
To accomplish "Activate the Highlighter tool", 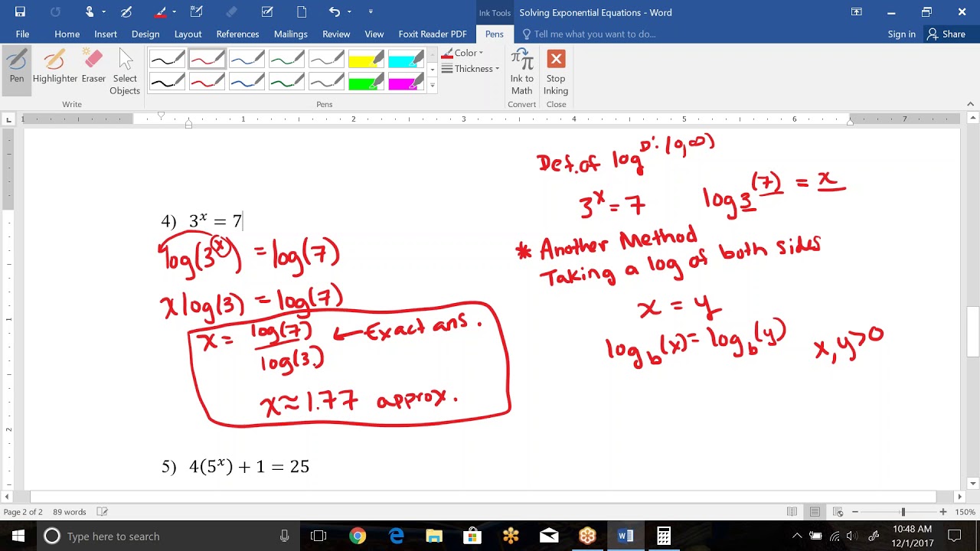I will (54, 67).
